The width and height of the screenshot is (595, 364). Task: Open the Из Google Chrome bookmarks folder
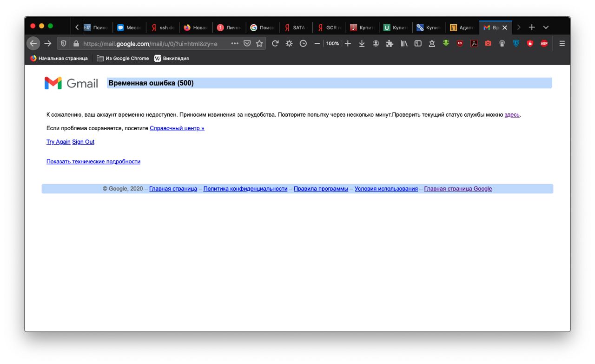pos(123,58)
